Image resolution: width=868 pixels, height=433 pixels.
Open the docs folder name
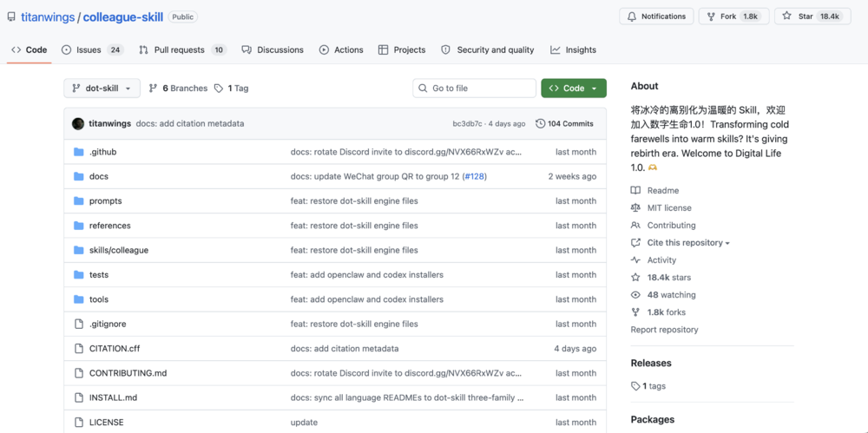(99, 177)
